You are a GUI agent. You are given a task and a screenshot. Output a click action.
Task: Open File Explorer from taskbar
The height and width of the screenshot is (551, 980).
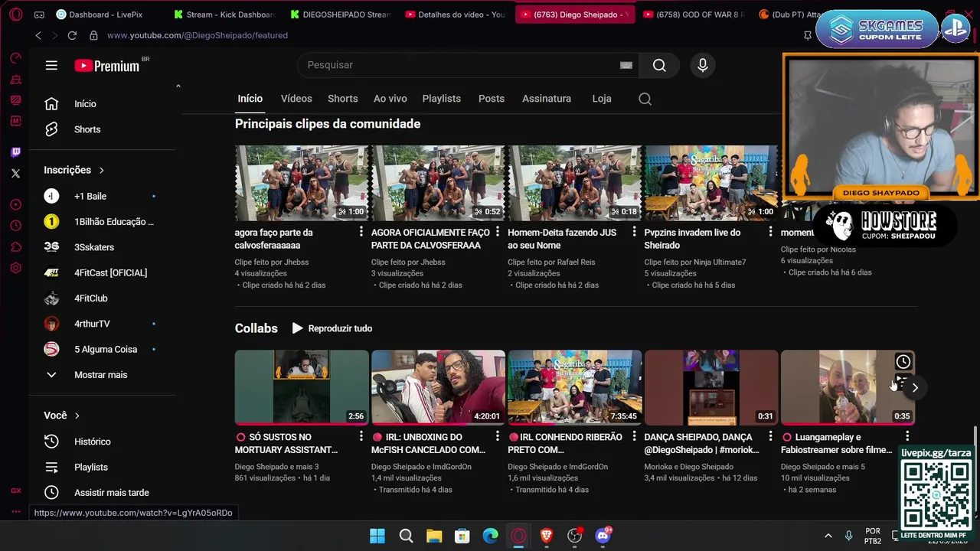pos(434,536)
